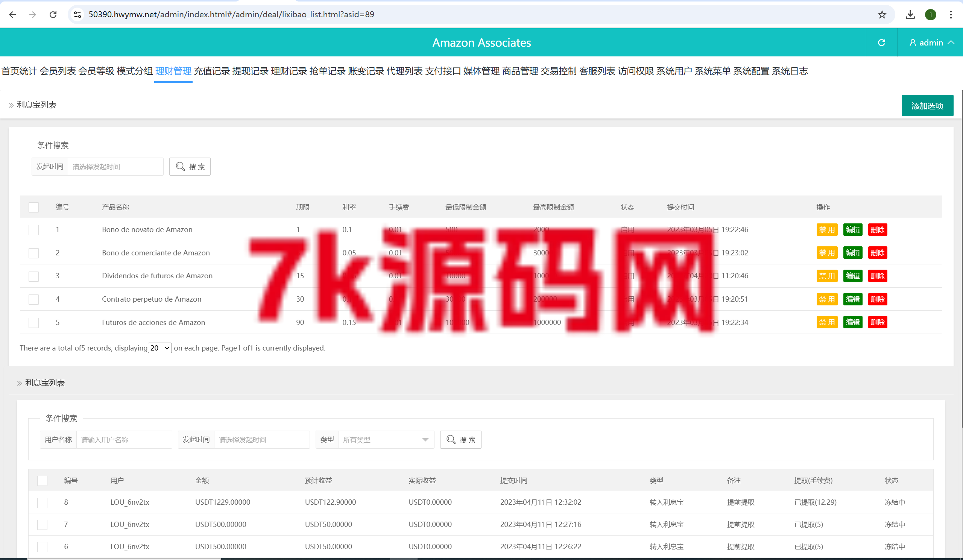The width and height of the screenshot is (963, 560).
Task: Open the 系统日志 menu
Action: (x=790, y=71)
